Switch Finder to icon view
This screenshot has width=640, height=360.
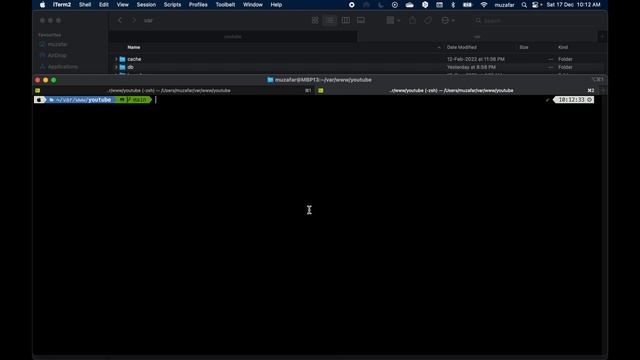click(x=315, y=20)
